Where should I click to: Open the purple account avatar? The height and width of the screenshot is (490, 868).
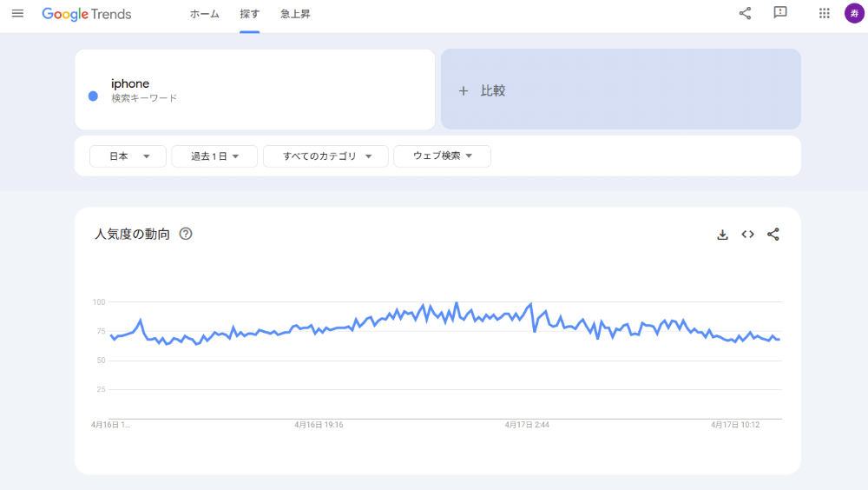pos(854,13)
